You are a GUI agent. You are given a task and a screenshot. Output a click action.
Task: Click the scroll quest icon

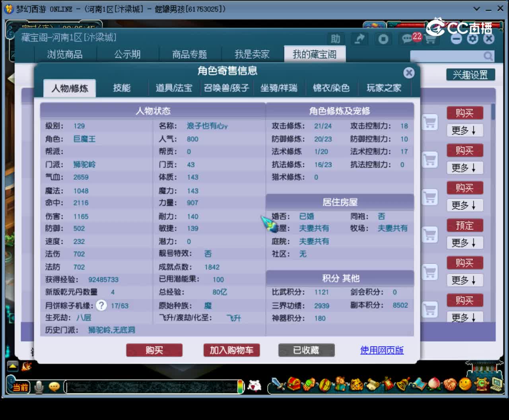pyautogui.click(x=373, y=385)
